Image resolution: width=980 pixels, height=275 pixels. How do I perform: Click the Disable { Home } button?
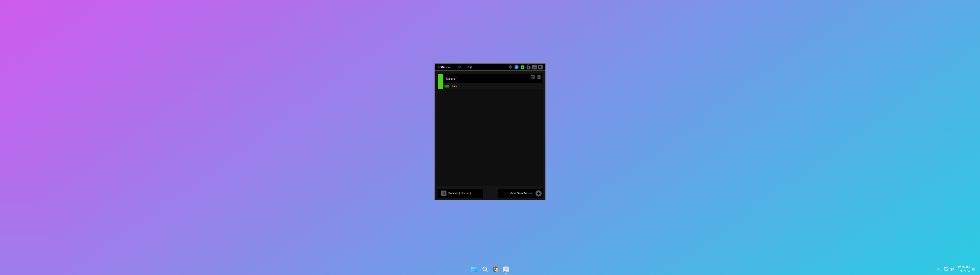[x=460, y=193]
